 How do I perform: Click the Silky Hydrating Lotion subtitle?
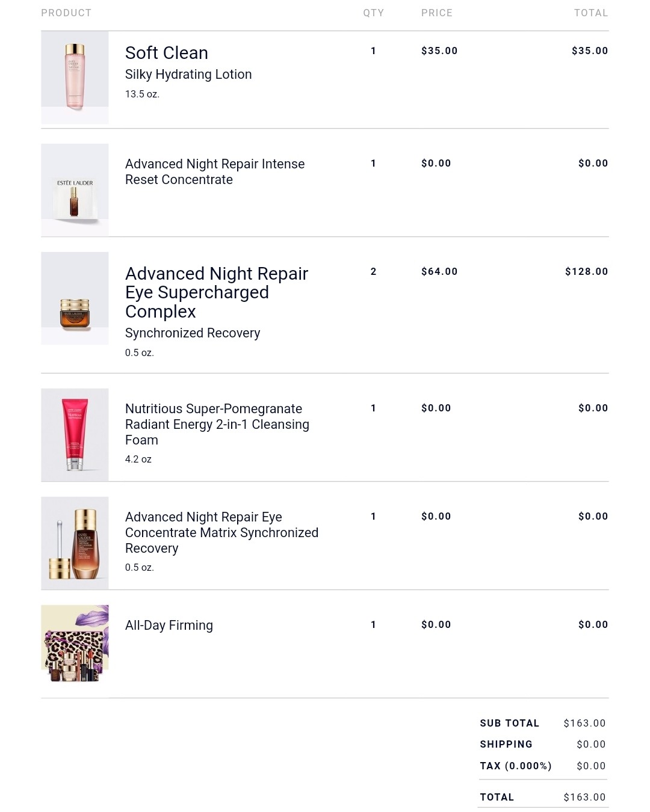[x=188, y=75]
